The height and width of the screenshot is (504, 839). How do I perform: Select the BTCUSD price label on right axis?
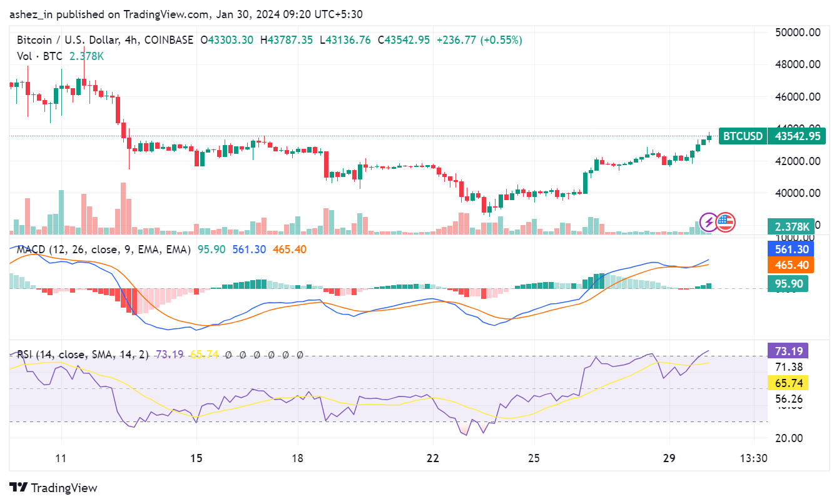click(741, 136)
